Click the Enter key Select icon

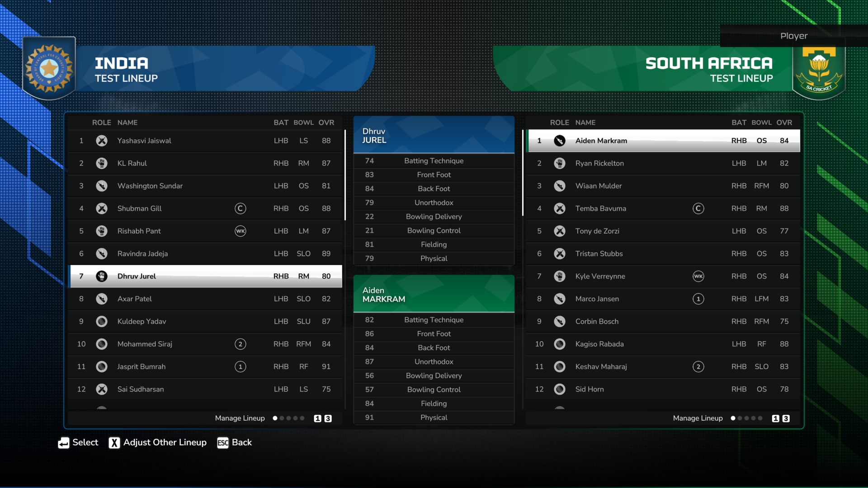[x=64, y=443]
